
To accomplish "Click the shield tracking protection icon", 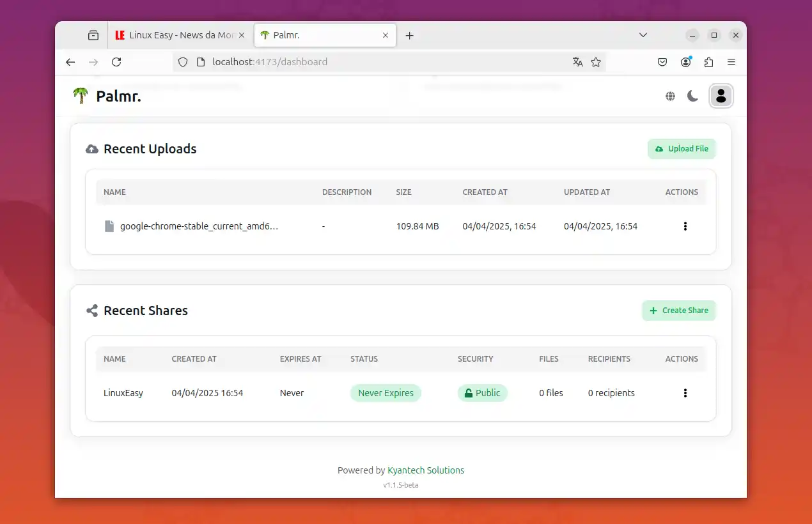I will [x=183, y=62].
